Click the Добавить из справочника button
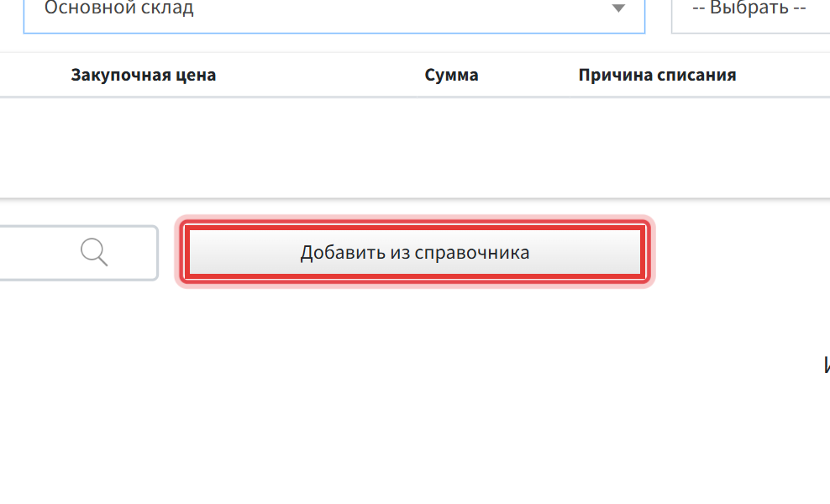This screenshot has height=504, width=830. [415, 252]
